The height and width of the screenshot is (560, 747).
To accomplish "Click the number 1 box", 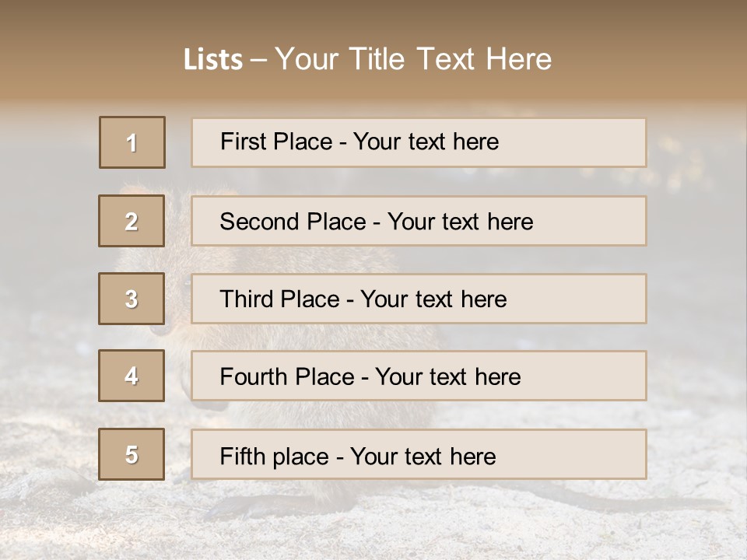I will click(x=132, y=142).
